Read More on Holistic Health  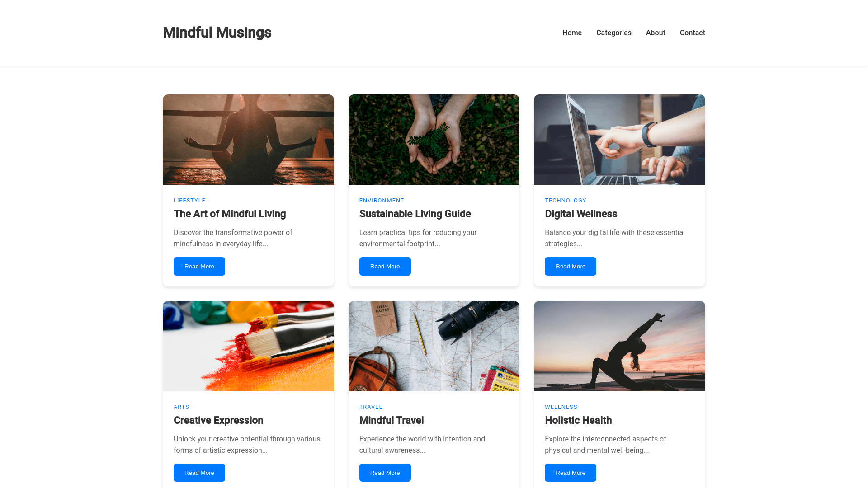571,473
